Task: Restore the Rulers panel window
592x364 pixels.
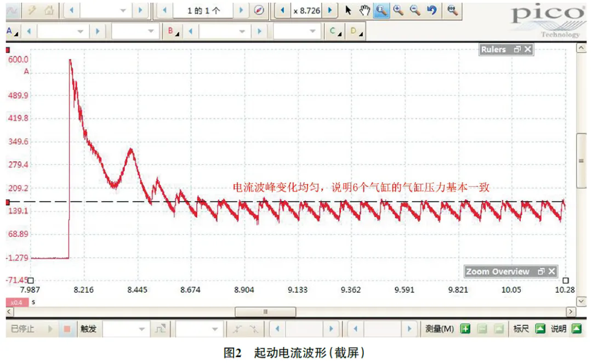Action: point(517,49)
